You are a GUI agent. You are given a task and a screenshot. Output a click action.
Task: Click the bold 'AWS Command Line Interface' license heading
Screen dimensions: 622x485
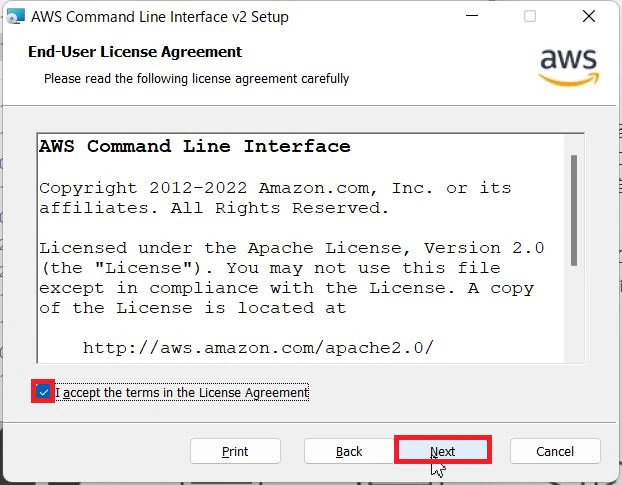[195, 146]
